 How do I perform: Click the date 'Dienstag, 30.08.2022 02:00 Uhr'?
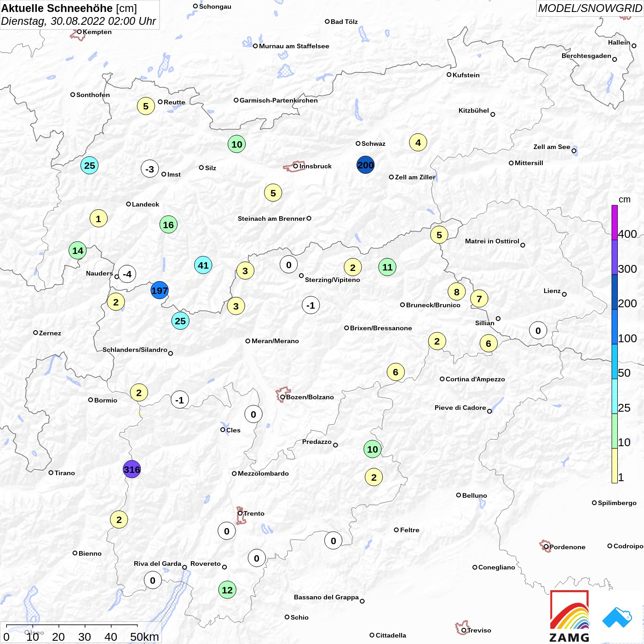(79, 21)
